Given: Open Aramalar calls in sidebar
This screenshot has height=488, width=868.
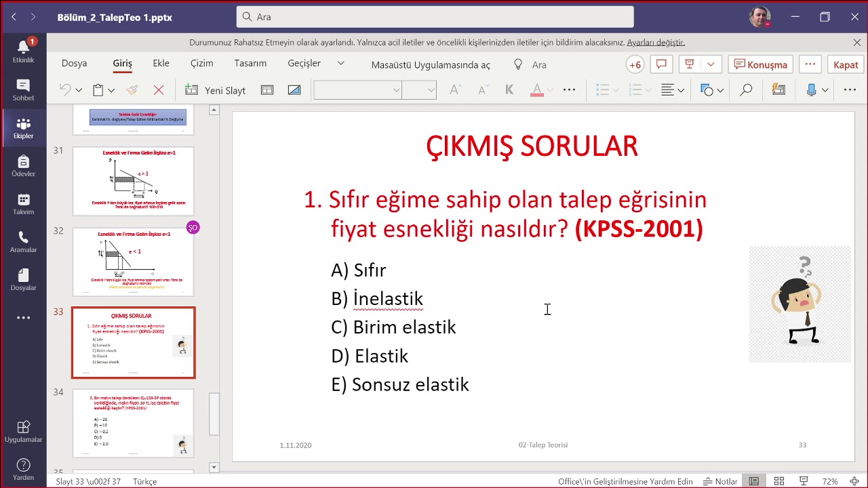Looking at the screenshot, I should tap(23, 242).
